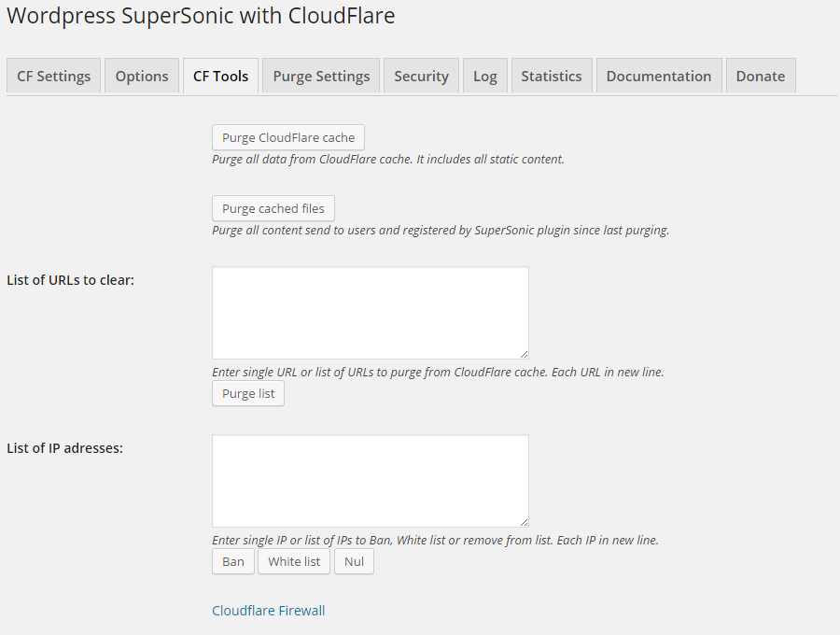Image resolution: width=840 pixels, height=635 pixels.
Task: Open the CF Settings tab
Action: click(x=53, y=77)
